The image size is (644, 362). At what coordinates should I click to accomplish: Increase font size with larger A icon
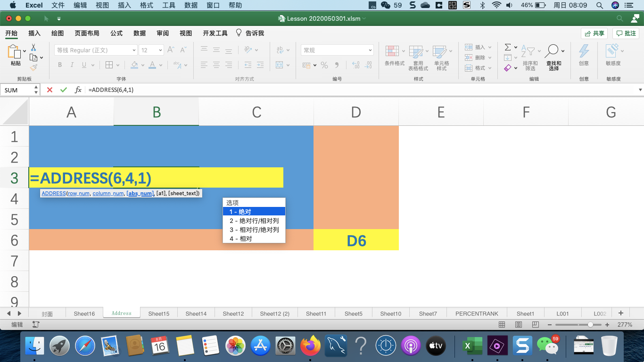pyautogui.click(x=171, y=50)
